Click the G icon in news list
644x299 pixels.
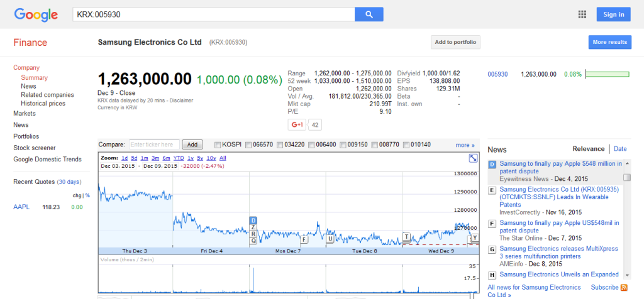492,249
